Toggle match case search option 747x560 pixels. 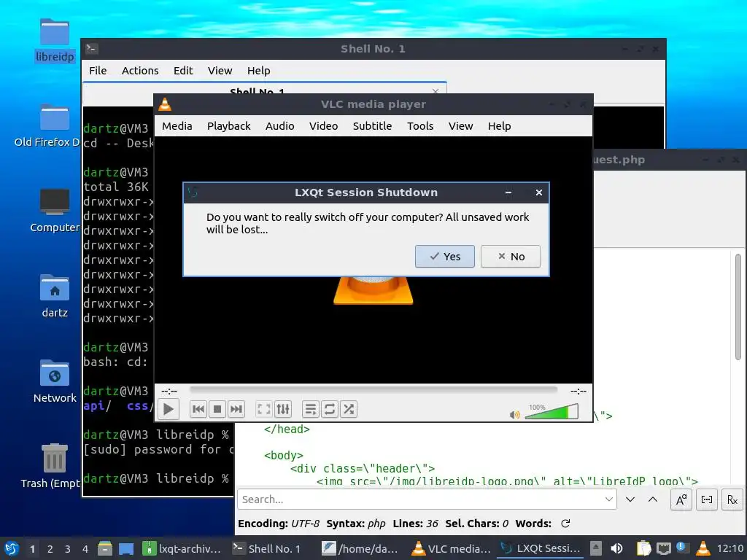[681, 499]
